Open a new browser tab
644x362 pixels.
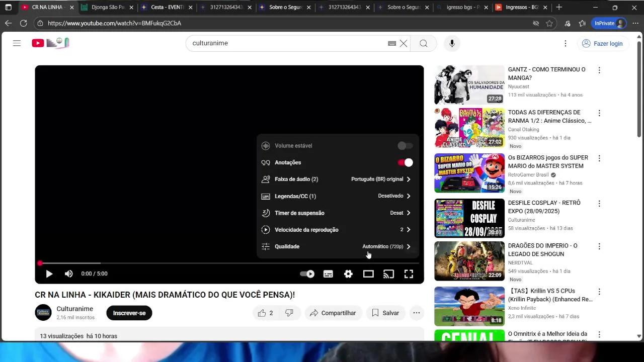pyautogui.click(x=559, y=8)
